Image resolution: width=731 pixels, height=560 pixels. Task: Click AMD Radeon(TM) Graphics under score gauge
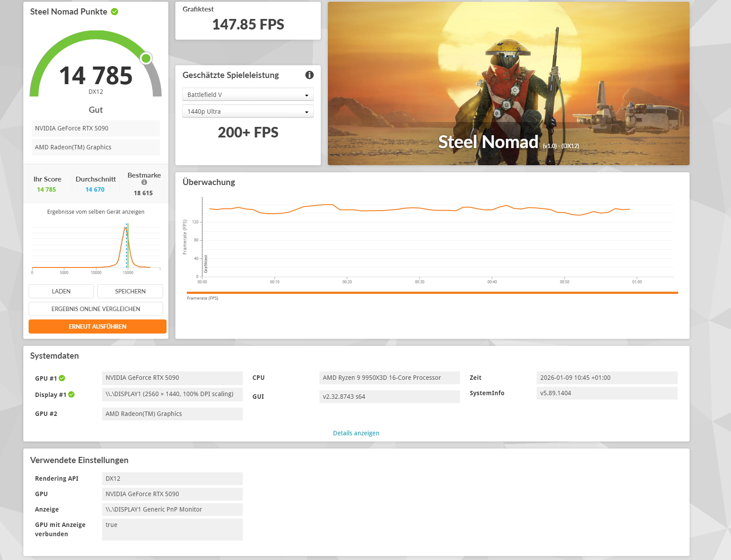pos(96,147)
